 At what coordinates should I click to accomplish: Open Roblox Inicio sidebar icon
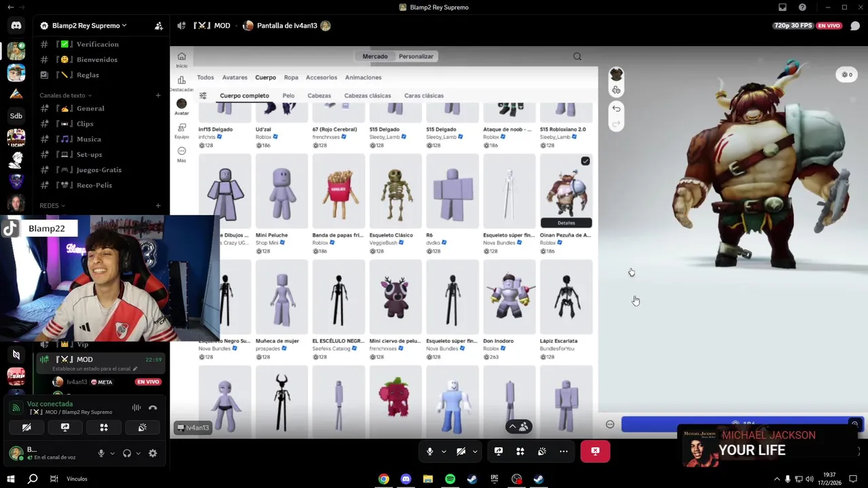pyautogui.click(x=182, y=60)
